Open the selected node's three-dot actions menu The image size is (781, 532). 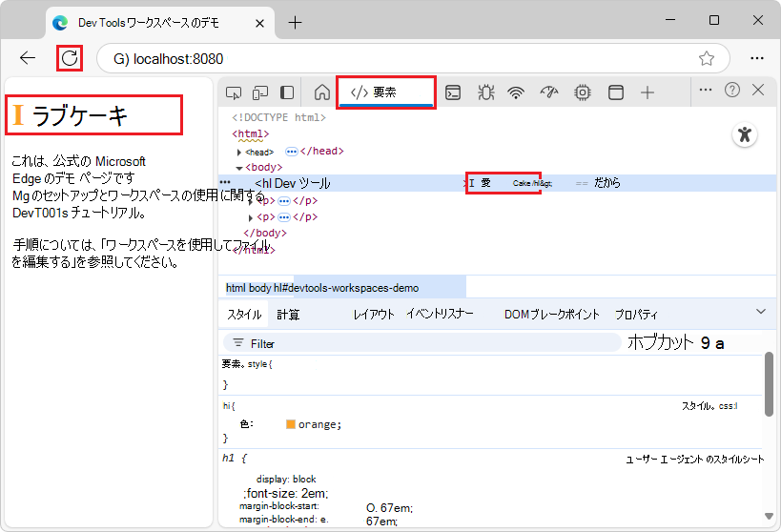pos(225,183)
